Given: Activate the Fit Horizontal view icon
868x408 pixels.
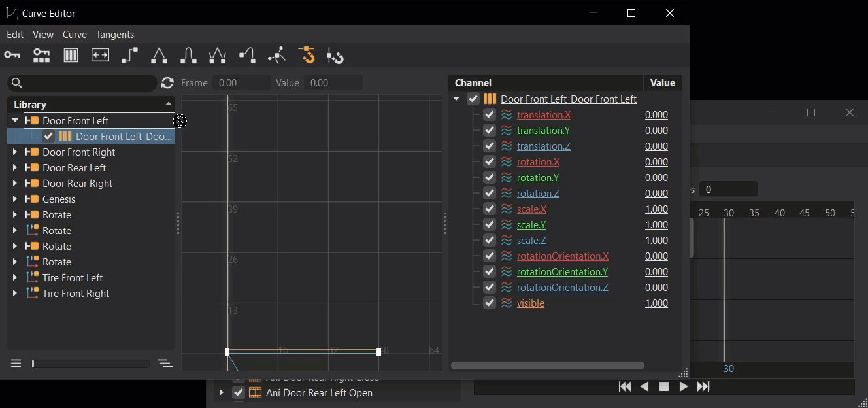Looking at the screenshot, I should 100,56.
